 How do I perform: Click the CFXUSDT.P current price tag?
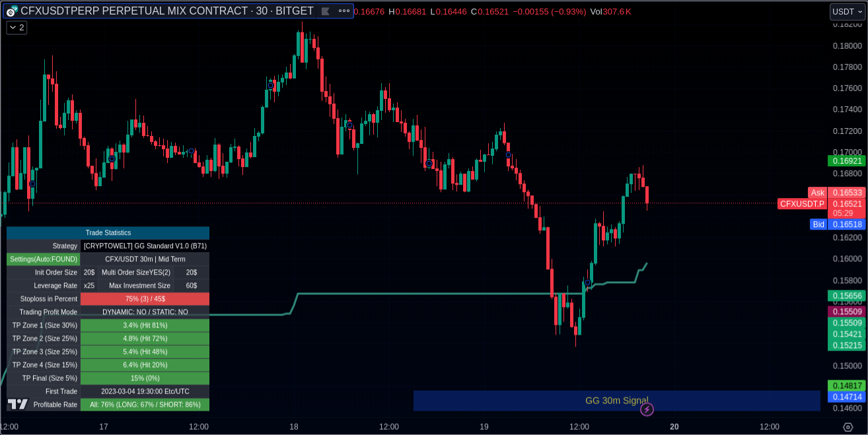pyautogui.click(x=801, y=204)
